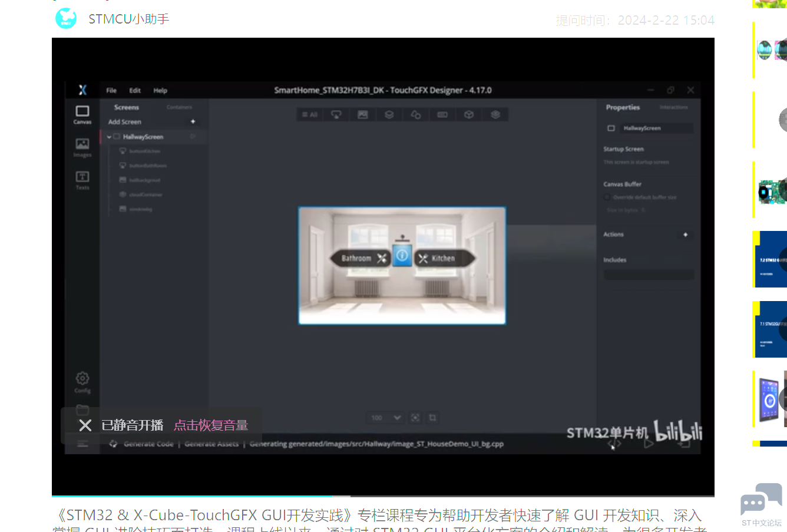Open the Shapes widget group icon
This screenshot has width=787, height=532.
416,115
